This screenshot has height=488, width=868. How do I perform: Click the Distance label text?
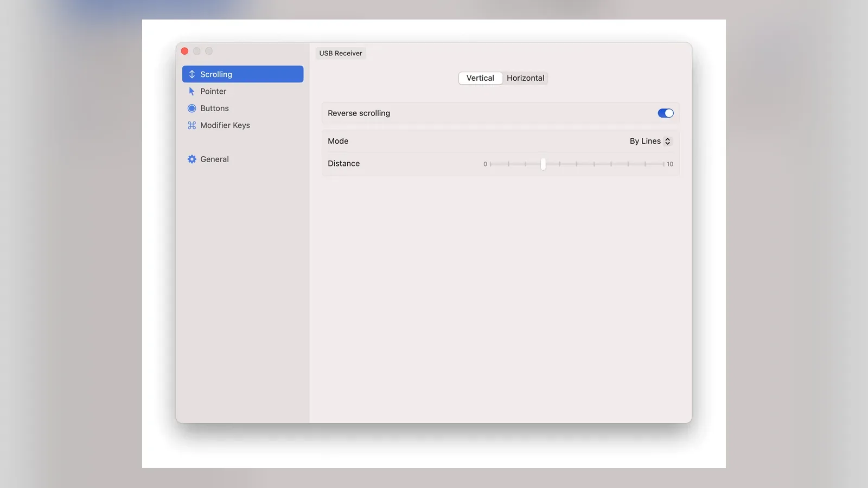343,164
